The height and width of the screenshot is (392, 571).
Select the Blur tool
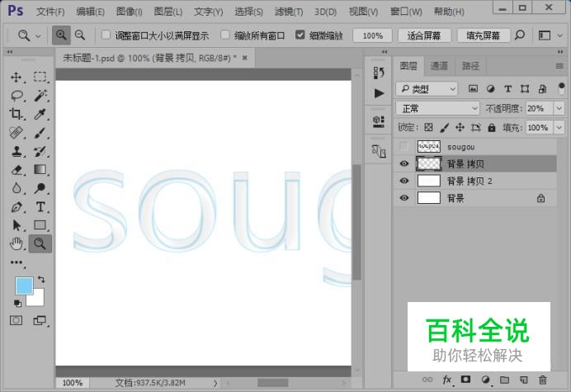pos(17,188)
